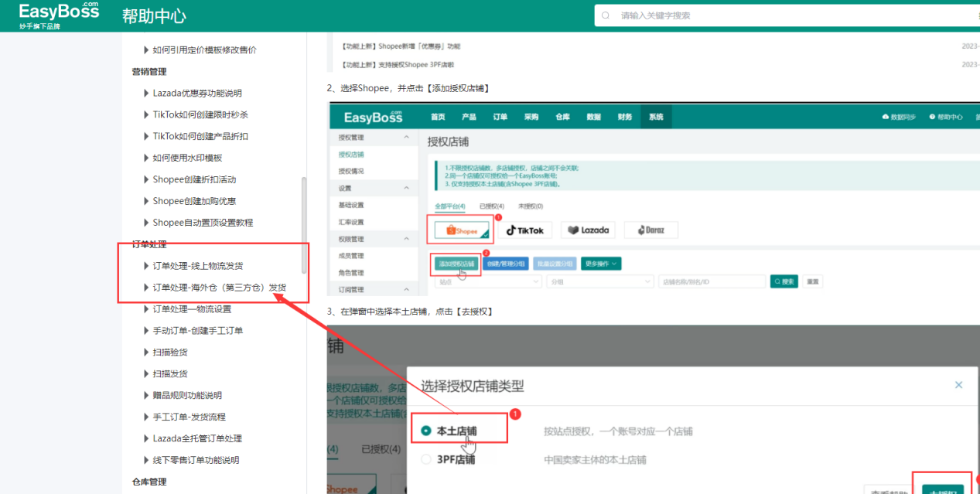This screenshot has width=980, height=494.
Task: Collapse the 授权管理 sidebar group
Action: tap(408, 138)
